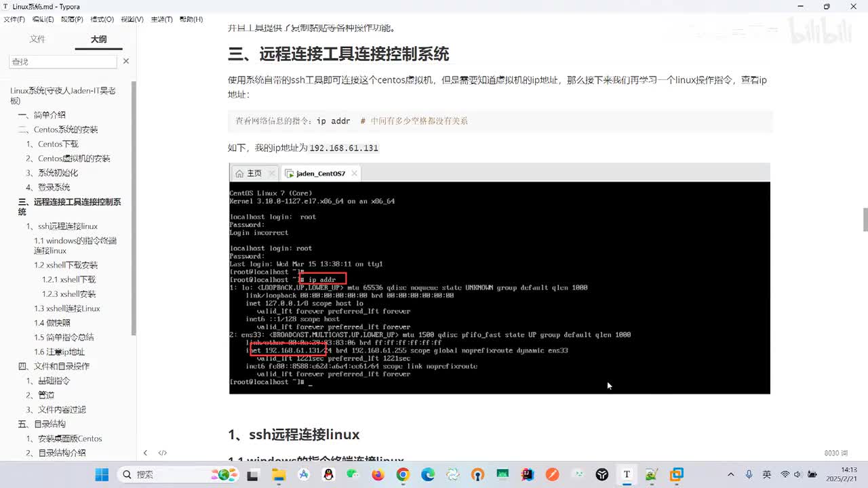This screenshot has width=868, height=488.
Task: Click the sidebar outline scrollbar
Action: pos(134,208)
